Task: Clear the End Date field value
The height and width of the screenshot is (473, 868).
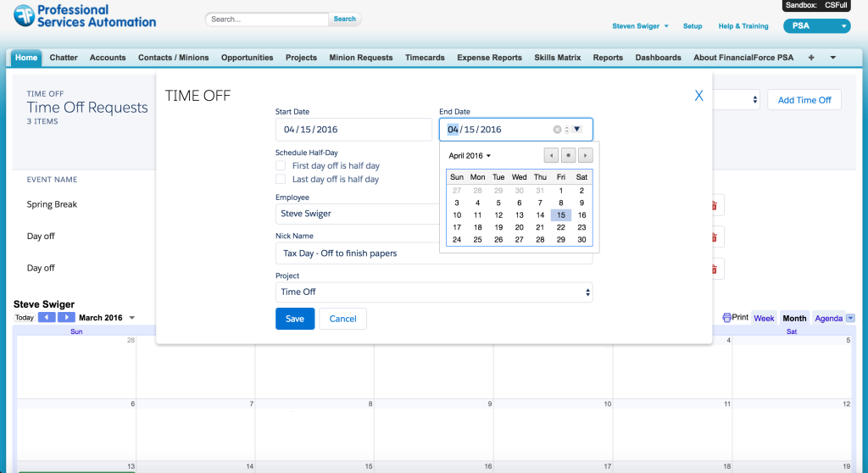Action: (x=557, y=130)
